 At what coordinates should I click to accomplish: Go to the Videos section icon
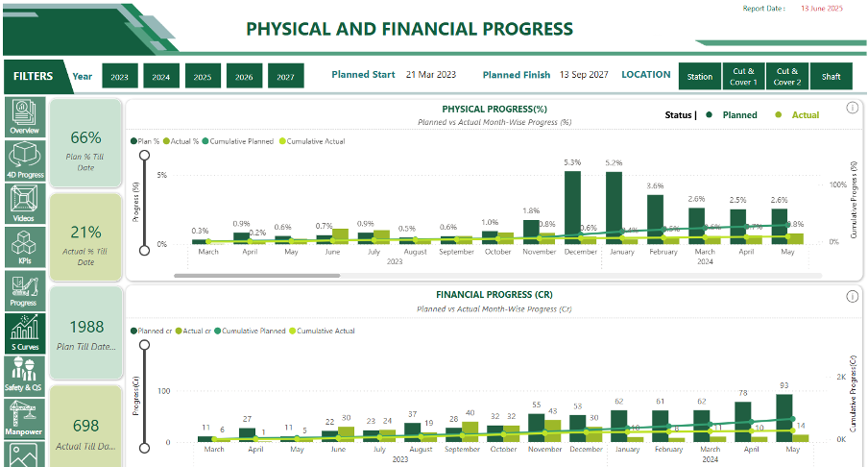tap(24, 204)
